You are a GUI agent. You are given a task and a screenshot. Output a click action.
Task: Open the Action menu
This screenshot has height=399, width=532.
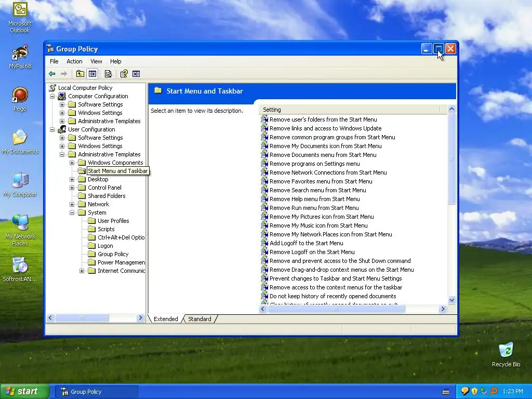pos(74,61)
